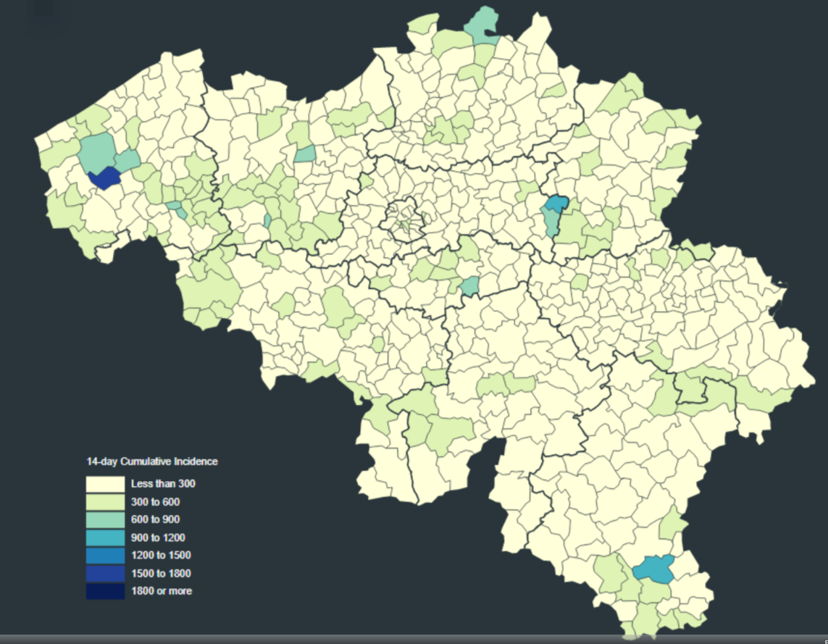Image resolution: width=828 pixels, height=644 pixels.
Task: Click the '1200 to 1500' legend color swatch
Action: (104, 556)
